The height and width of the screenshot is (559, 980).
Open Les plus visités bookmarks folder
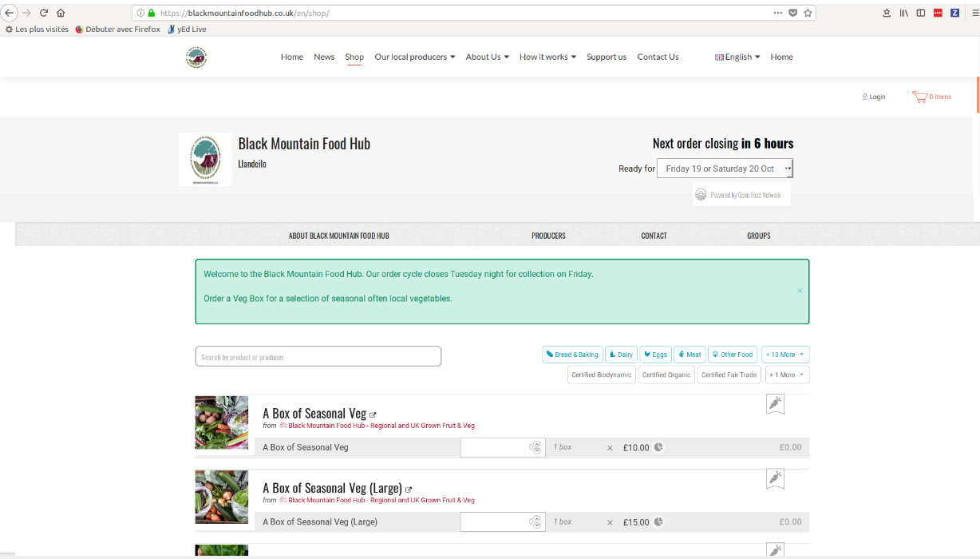click(x=37, y=30)
